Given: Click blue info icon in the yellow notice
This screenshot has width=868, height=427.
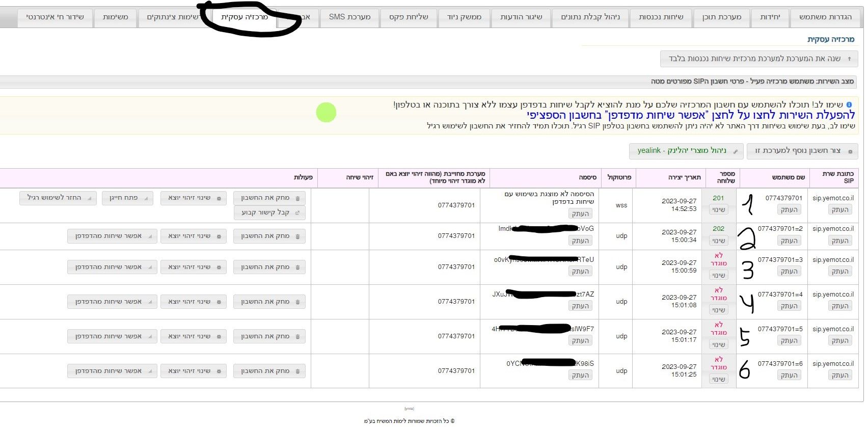Looking at the screenshot, I should tap(849, 105).
